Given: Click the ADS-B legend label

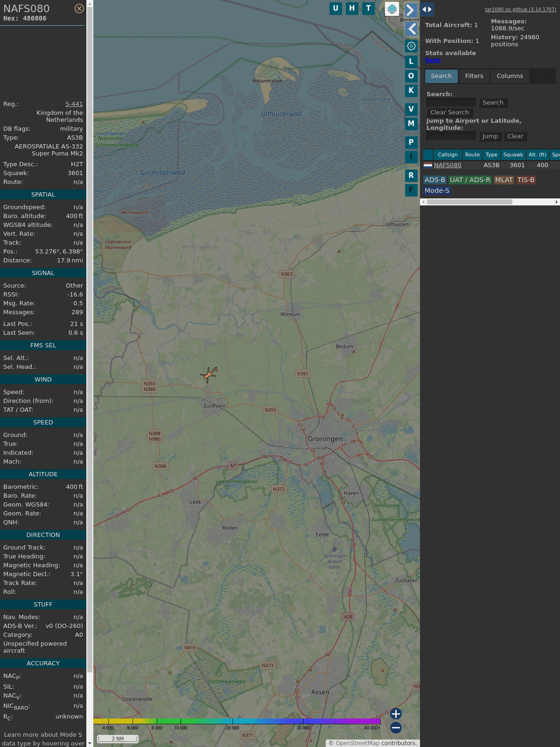Looking at the screenshot, I should [435, 180].
